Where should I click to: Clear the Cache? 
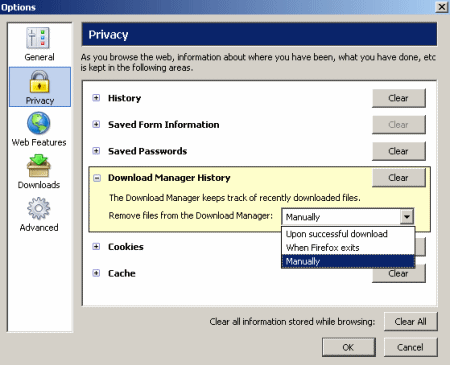tap(399, 275)
